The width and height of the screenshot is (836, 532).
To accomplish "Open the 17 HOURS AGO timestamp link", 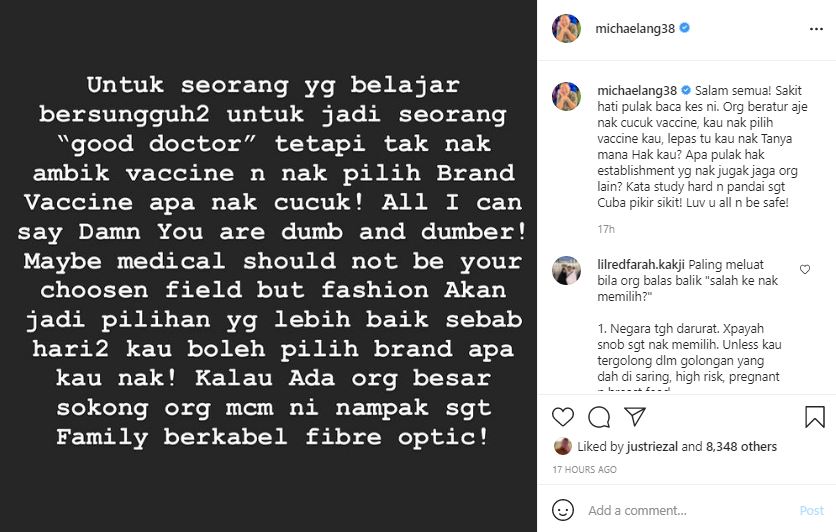I will pos(584,470).
